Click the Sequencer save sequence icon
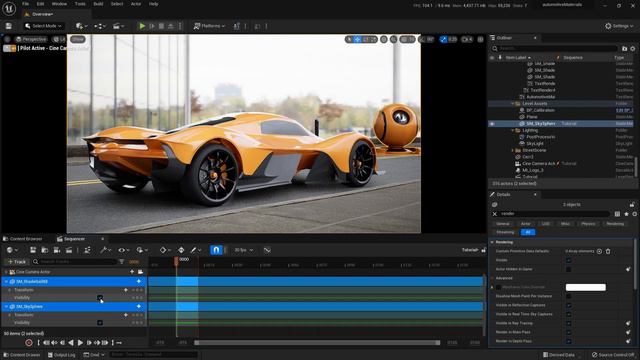This screenshot has height=360, width=640. (33, 250)
